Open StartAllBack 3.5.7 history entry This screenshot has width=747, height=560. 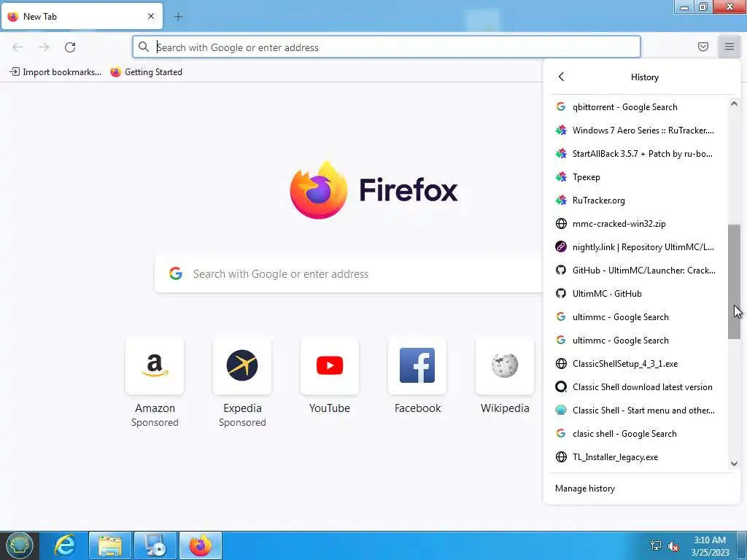click(638, 154)
